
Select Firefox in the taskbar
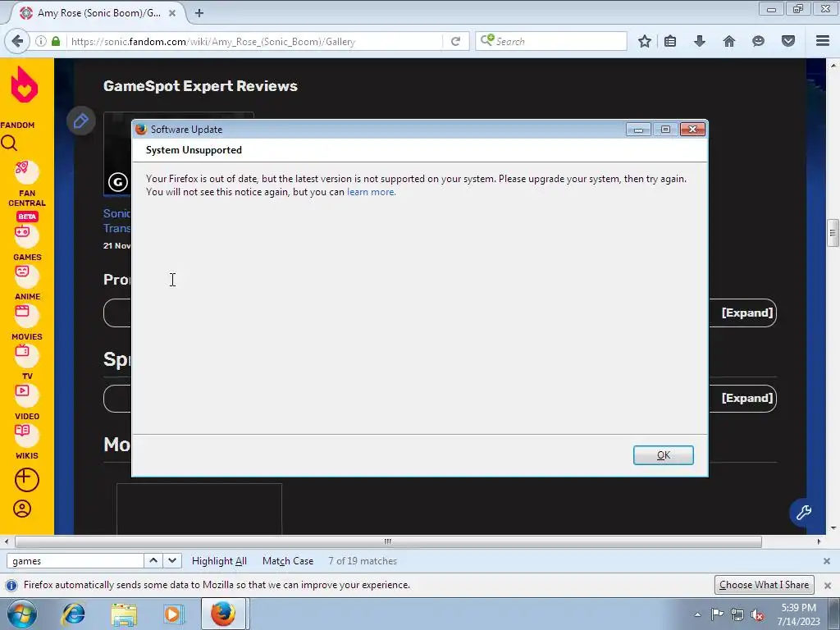coord(223,614)
